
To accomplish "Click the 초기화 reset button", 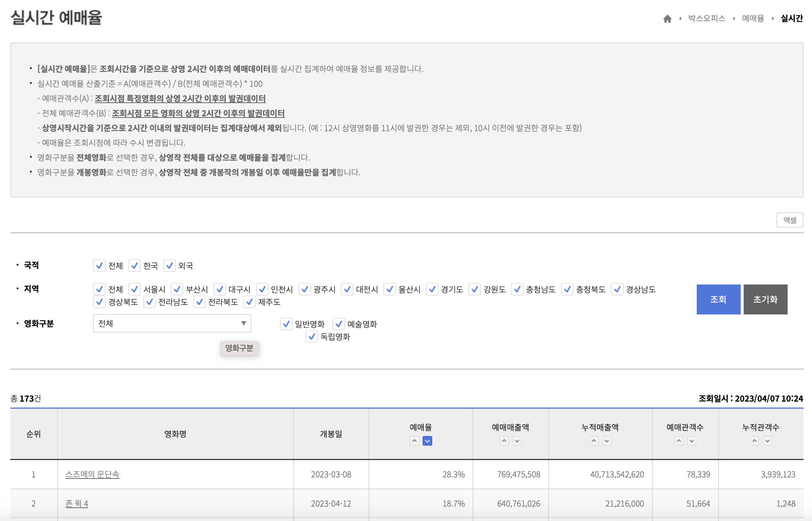I will tap(765, 299).
